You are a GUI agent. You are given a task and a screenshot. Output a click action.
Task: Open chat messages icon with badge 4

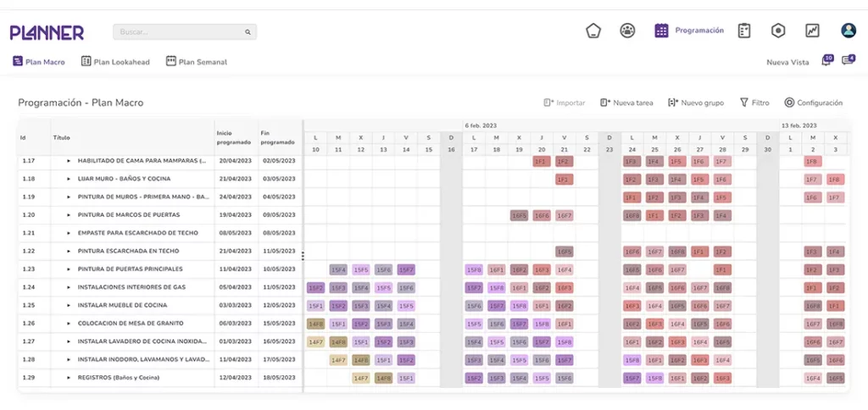coord(848,60)
